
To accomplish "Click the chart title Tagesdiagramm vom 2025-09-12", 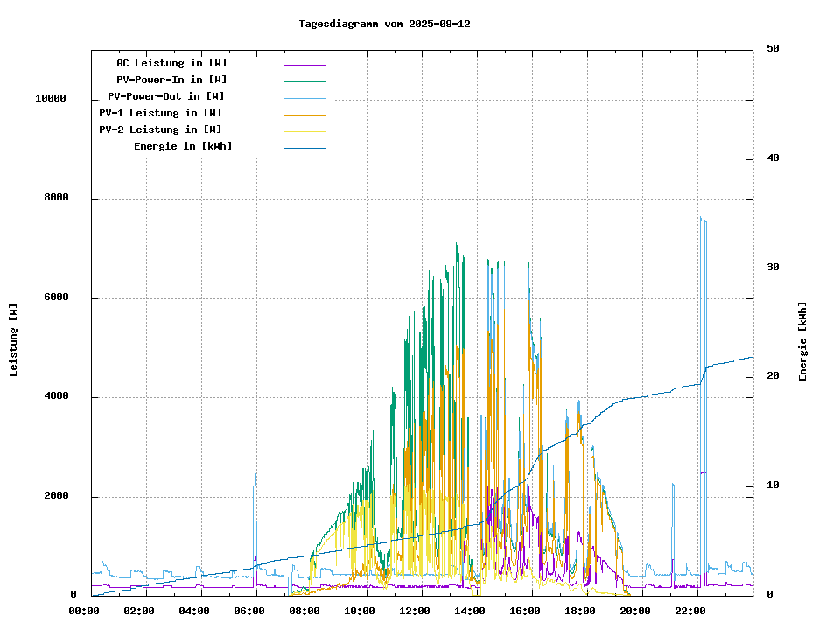I will (x=384, y=24).
